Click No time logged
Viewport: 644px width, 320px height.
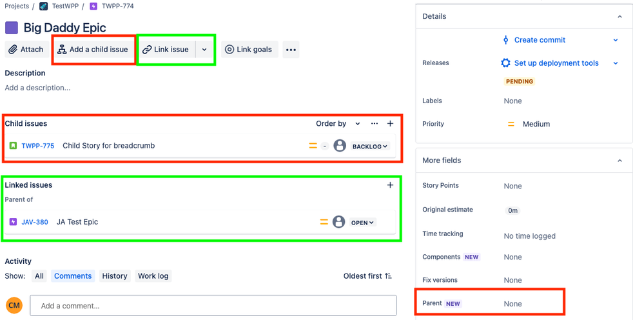tap(530, 236)
